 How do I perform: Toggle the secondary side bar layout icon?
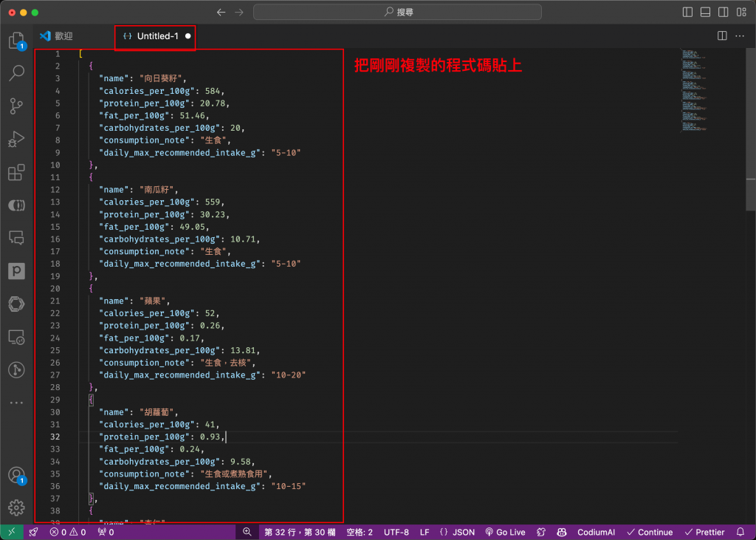point(724,12)
